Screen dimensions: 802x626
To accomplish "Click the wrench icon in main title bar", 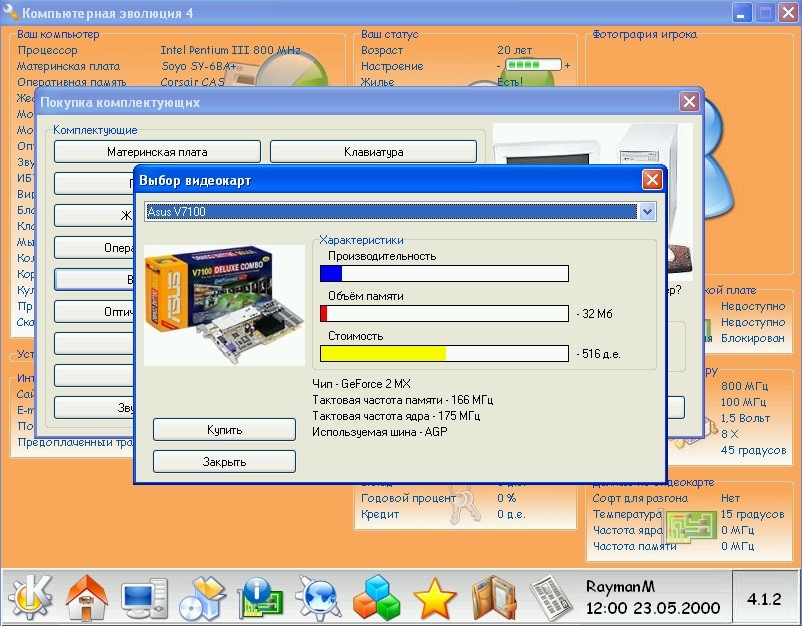I will click(x=10, y=11).
